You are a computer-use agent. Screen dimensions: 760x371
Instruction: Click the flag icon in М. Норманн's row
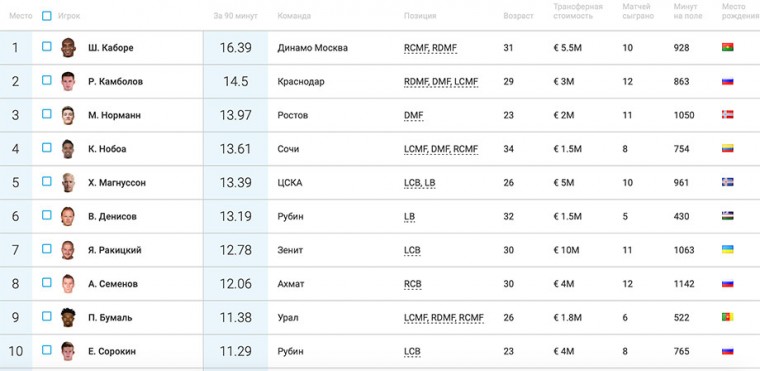point(728,115)
